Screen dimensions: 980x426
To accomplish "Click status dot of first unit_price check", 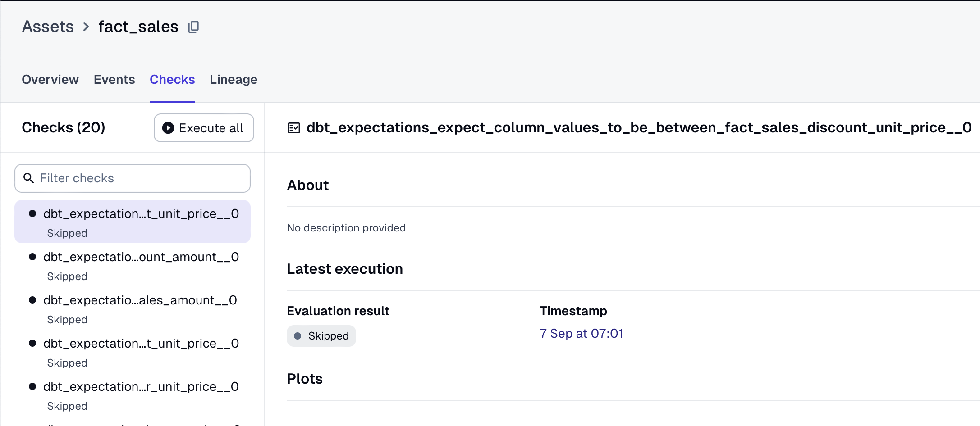I will [32, 213].
